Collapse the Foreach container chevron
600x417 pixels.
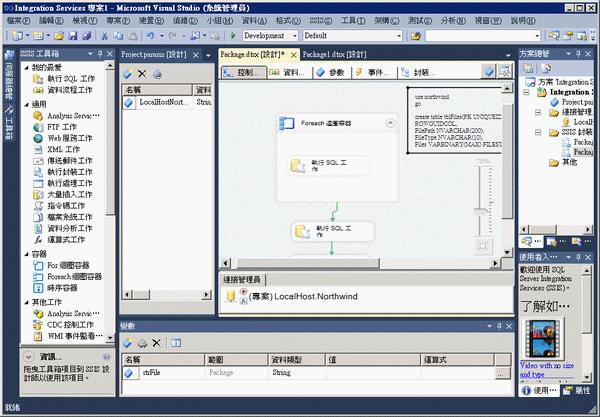[390, 123]
